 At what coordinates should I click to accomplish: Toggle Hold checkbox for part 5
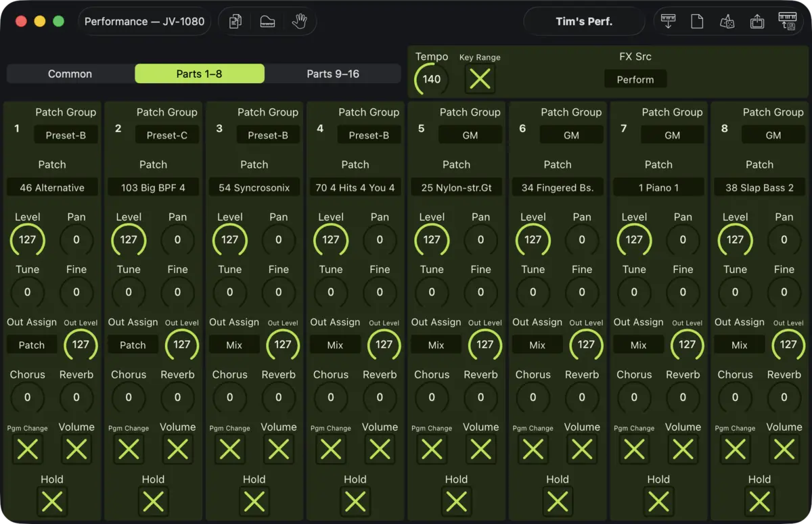click(456, 501)
